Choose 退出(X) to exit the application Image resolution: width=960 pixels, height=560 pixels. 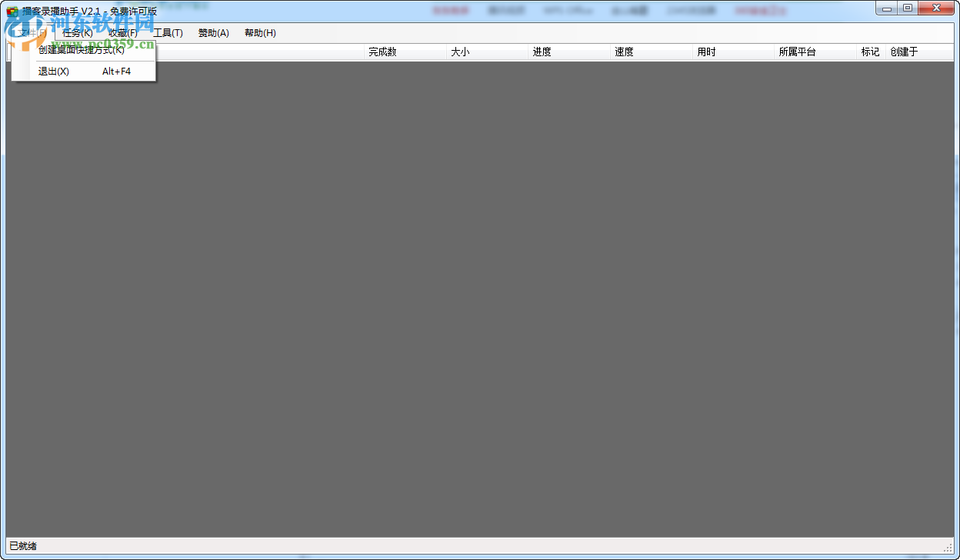tap(54, 71)
